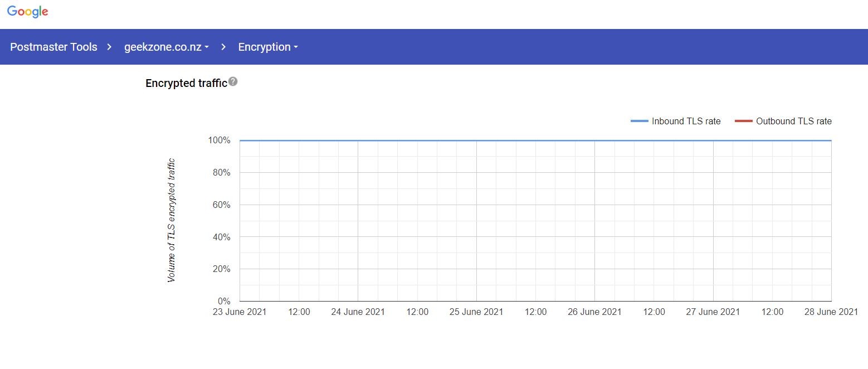Image resolution: width=868 pixels, height=369 pixels.
Task: Click the 23 June 2021 axis label
Action: pyautogui.click(x=240, y=312)
